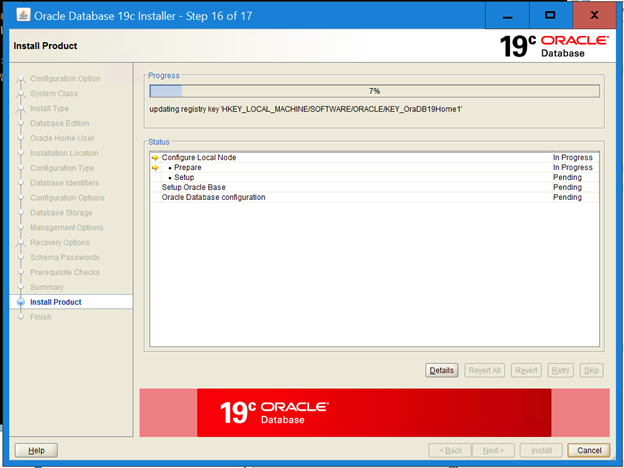Click the updating registry key message
Viewport: 624px width, 468px height.
click(x=306, y=109)
